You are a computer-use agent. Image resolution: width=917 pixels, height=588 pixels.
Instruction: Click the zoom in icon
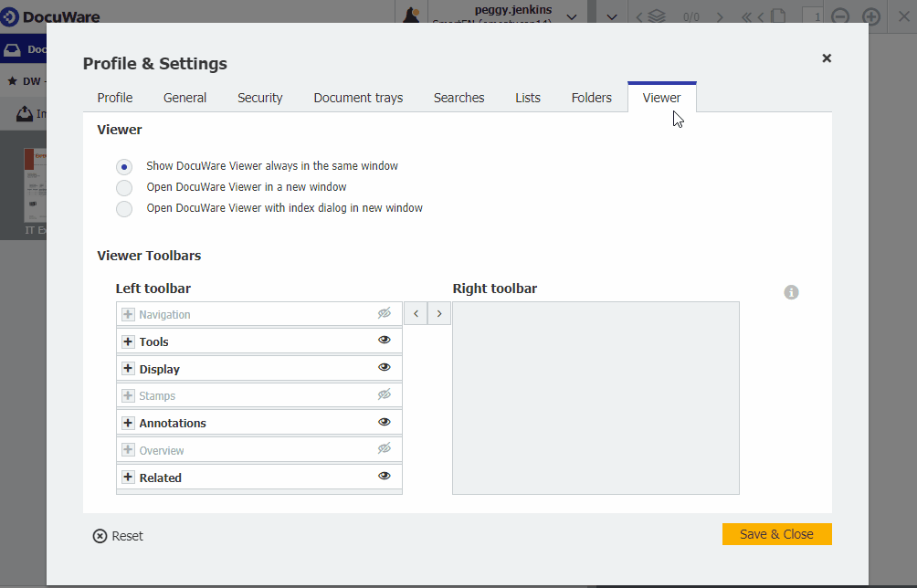[870, 16]
